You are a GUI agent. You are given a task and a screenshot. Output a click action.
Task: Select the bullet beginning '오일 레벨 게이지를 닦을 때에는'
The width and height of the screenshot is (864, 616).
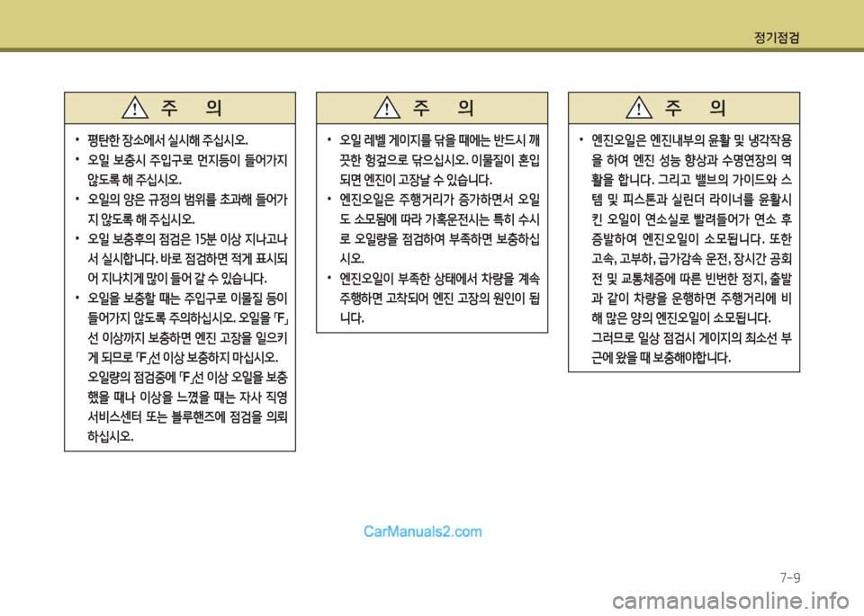pyautogui.click(x=434, y=160)
